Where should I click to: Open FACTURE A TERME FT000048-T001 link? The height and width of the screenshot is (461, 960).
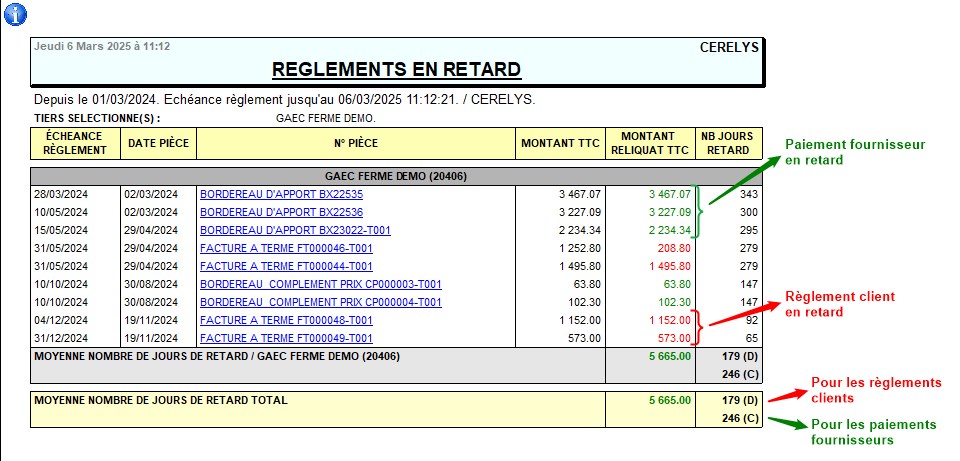click(x=286, y=320)
